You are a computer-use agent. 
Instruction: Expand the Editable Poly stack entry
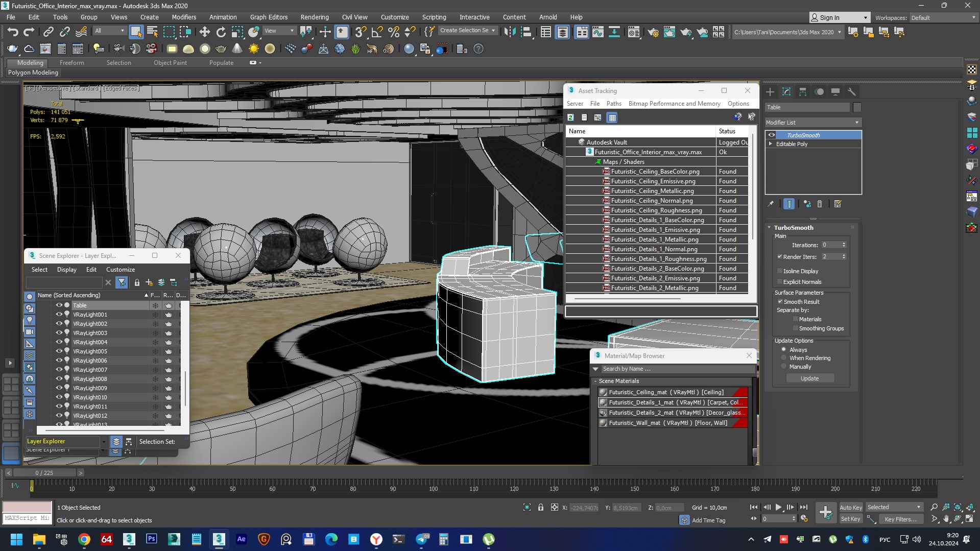coord(771,144)
